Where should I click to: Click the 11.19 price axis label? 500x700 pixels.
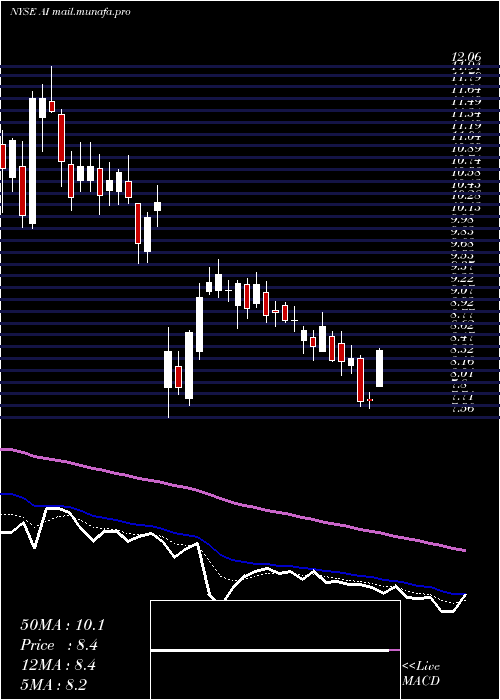click(x=466, y=126)
